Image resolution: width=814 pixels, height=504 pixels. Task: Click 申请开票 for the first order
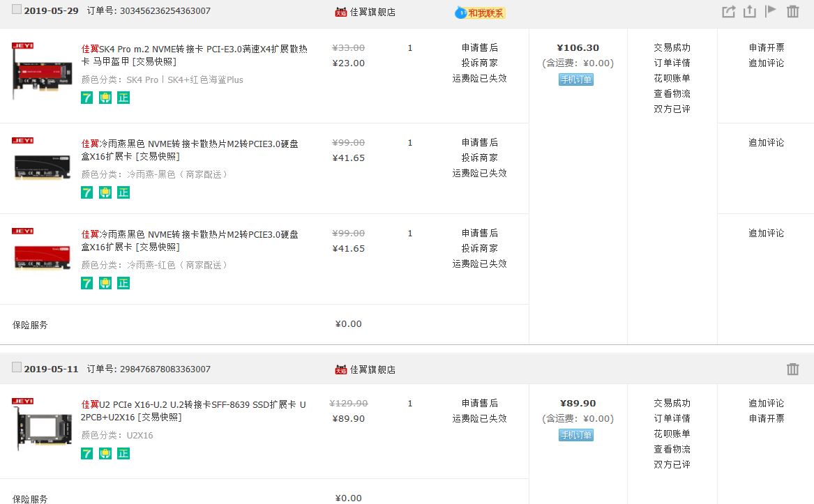point(766,47)
